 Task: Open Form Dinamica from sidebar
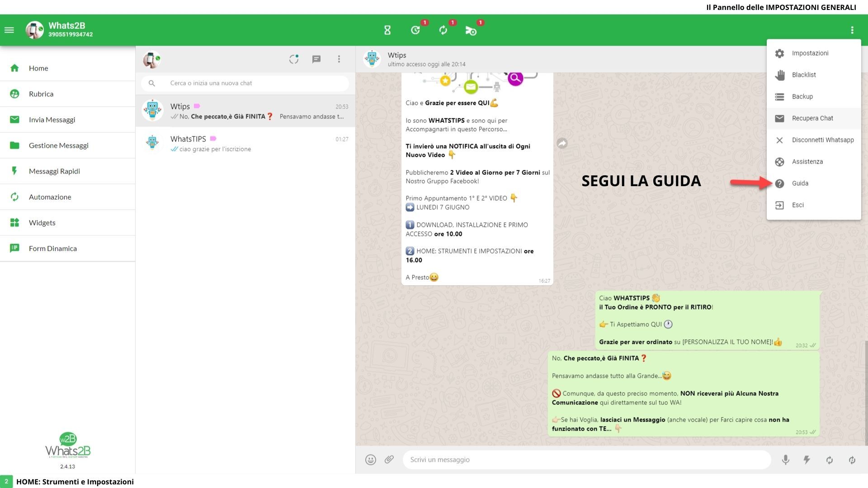(x=68, y=249)
